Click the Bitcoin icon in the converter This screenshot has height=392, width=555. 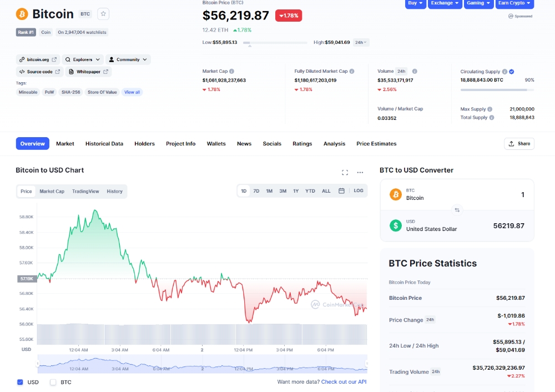click(x=395, y=194)
